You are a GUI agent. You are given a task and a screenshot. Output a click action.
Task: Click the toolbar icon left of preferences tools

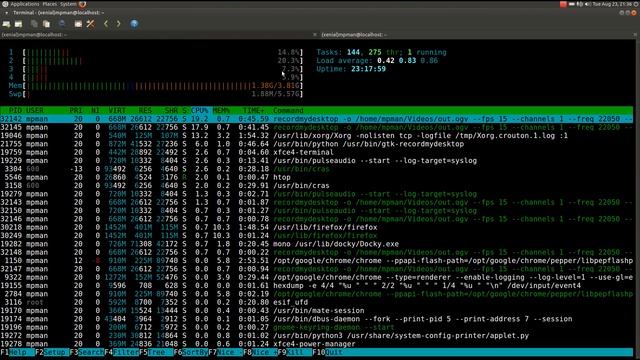(78, 24)
